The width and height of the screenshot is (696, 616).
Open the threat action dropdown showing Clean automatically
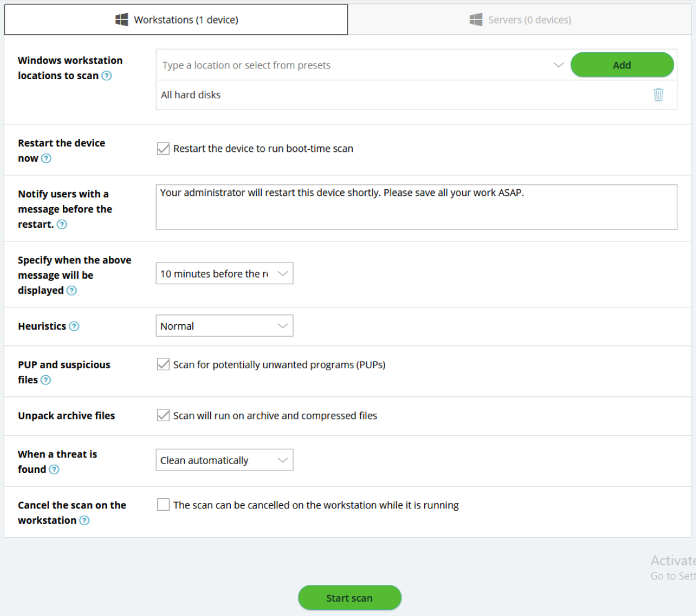225,460
